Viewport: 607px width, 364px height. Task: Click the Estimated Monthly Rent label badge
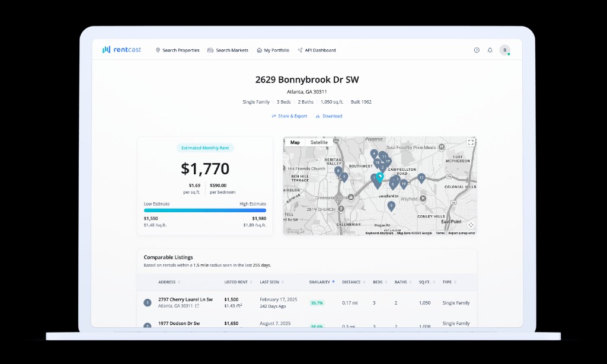[205, 148]
